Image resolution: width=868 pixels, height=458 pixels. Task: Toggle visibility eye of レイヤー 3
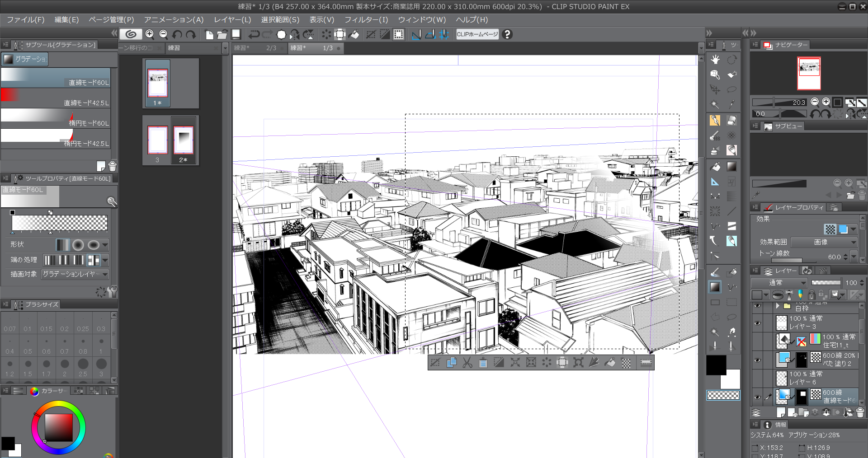pyautogui.click(x=757, y=323)
